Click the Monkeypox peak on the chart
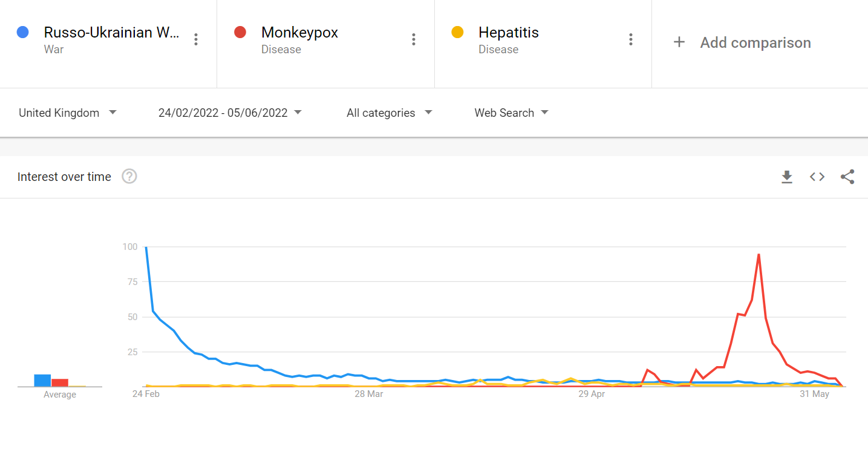The image size is (868, 449). click(x=759, y=255)
